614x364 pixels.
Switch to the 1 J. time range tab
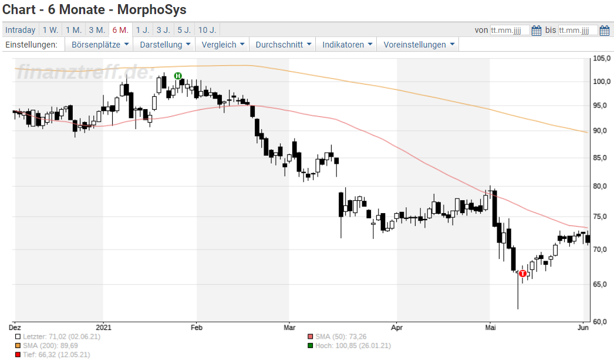click(x=143, y=30)
